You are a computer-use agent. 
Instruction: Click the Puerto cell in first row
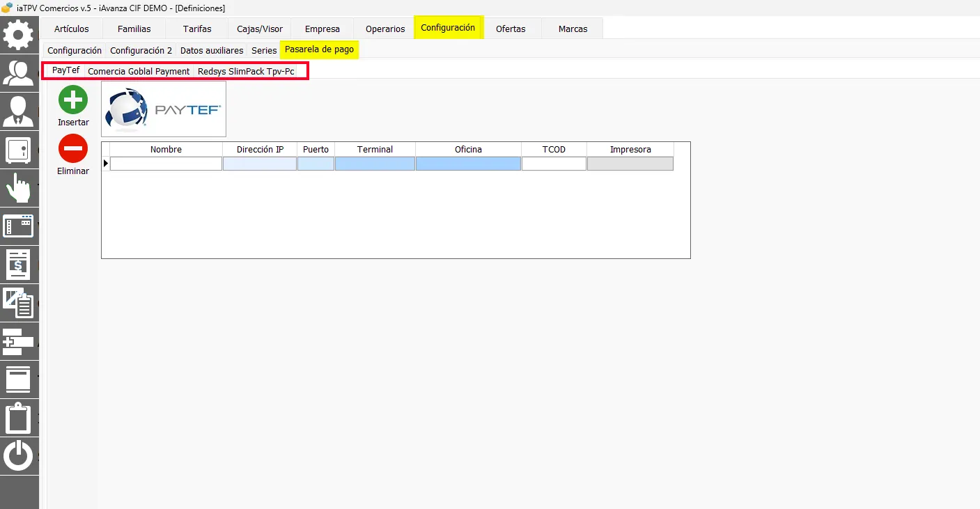tap(316, 164)
